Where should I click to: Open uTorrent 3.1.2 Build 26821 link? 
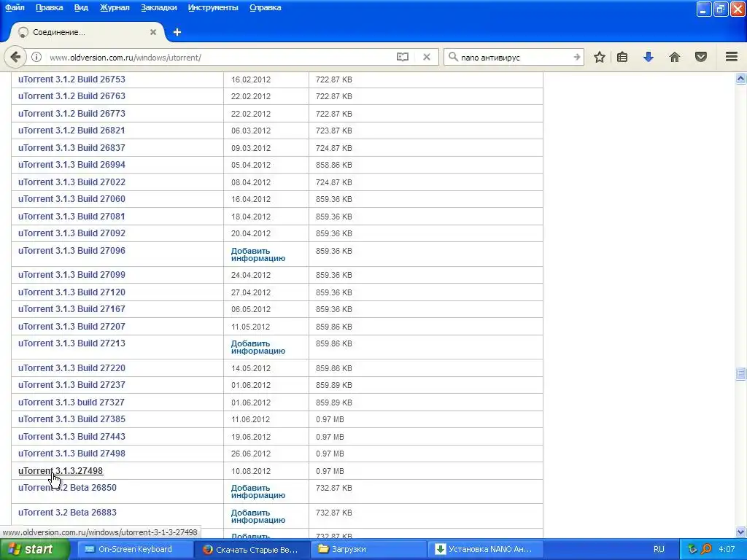pos(71,131)
